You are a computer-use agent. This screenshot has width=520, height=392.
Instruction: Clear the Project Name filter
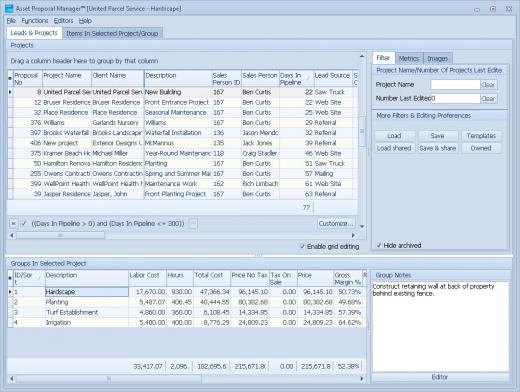(x=488, y=85)
